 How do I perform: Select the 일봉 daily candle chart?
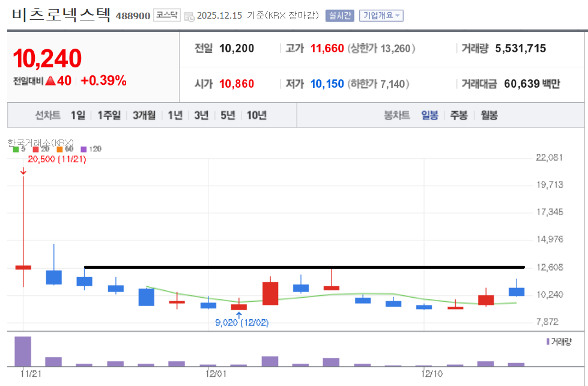click(430, 115)
